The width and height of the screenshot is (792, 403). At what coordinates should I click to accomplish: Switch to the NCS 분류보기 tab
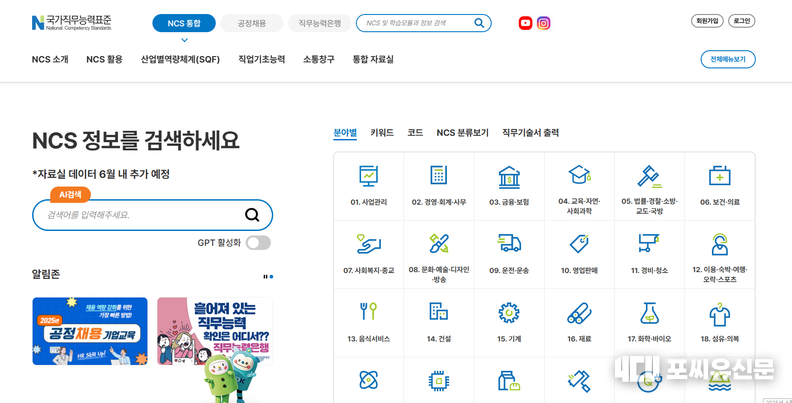click(x=463, y=133)
